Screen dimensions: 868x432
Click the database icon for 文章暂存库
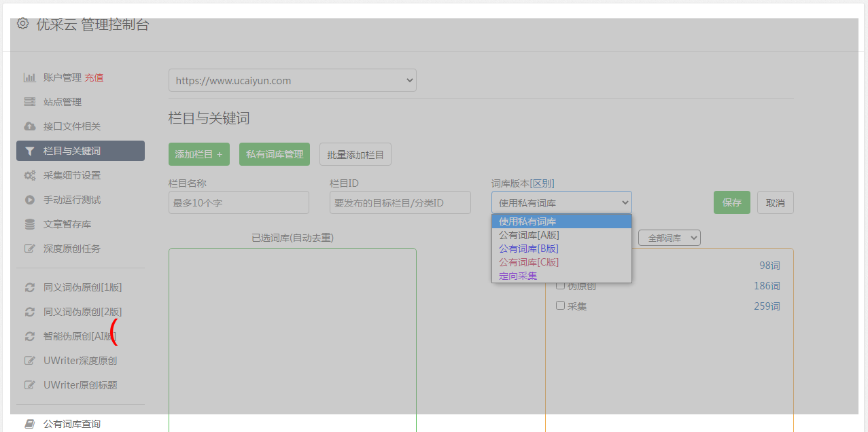point(29,224)
